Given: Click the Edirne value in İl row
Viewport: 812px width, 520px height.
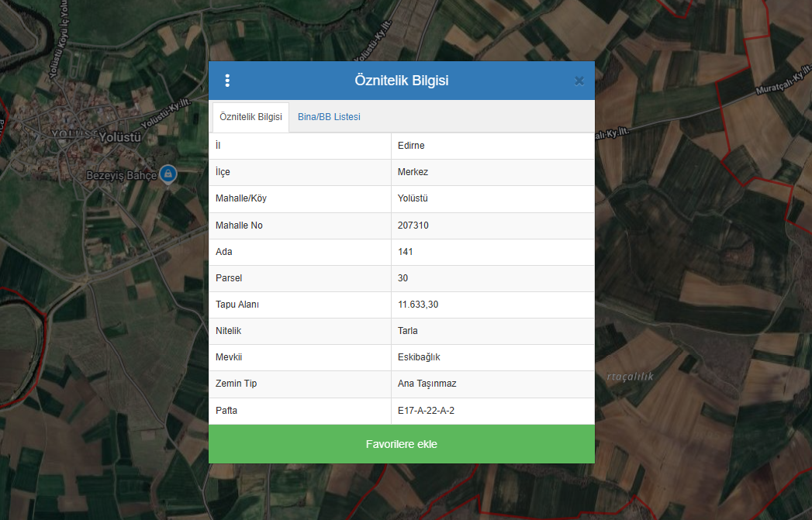Looking at the screenshot, I should [x=411, y=146].
